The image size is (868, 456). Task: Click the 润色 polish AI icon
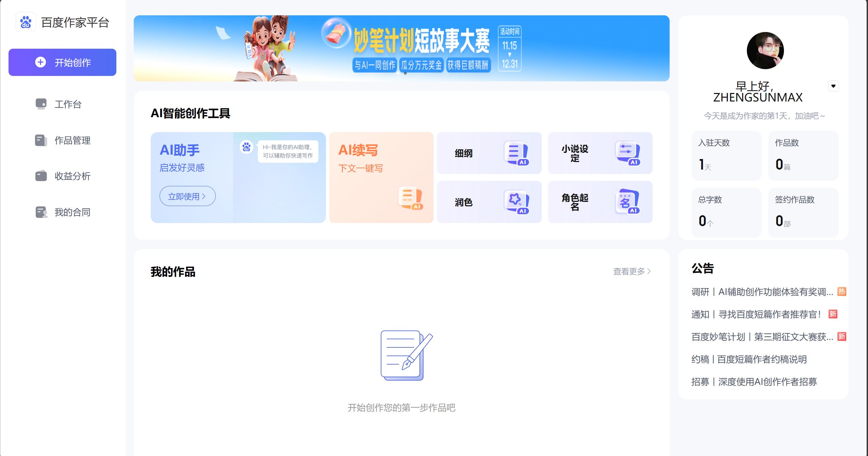pos(516,202)
